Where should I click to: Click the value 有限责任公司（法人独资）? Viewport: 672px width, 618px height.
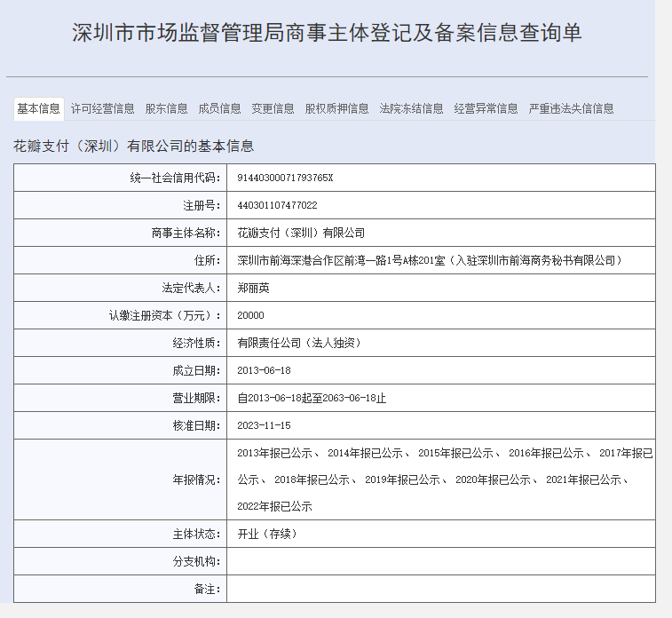[298, 343]
